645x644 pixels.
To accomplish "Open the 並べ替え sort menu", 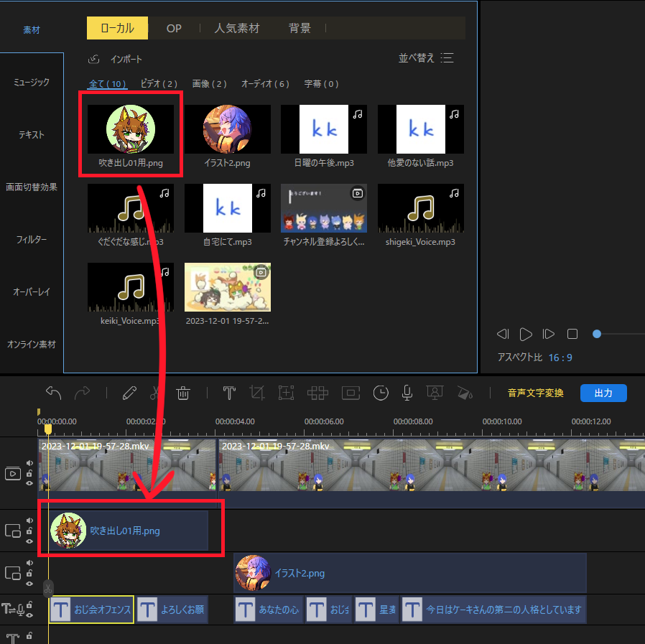I will point(426,58).
